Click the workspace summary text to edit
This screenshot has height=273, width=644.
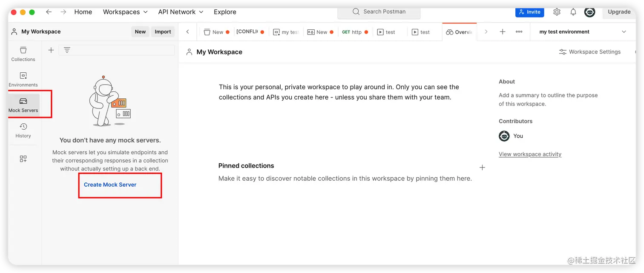tap(548, 100)
